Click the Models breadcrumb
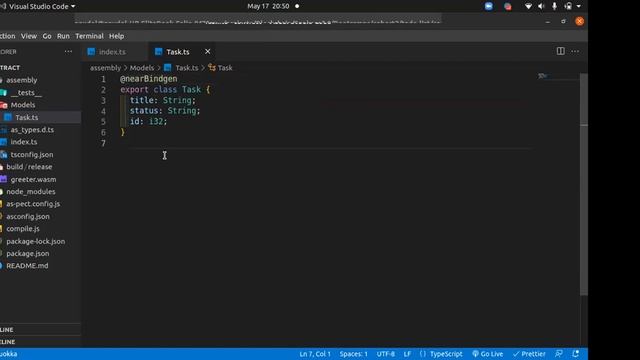Image resolution: width=640 pixels, height=360 pixels. [x=142, y=68]
